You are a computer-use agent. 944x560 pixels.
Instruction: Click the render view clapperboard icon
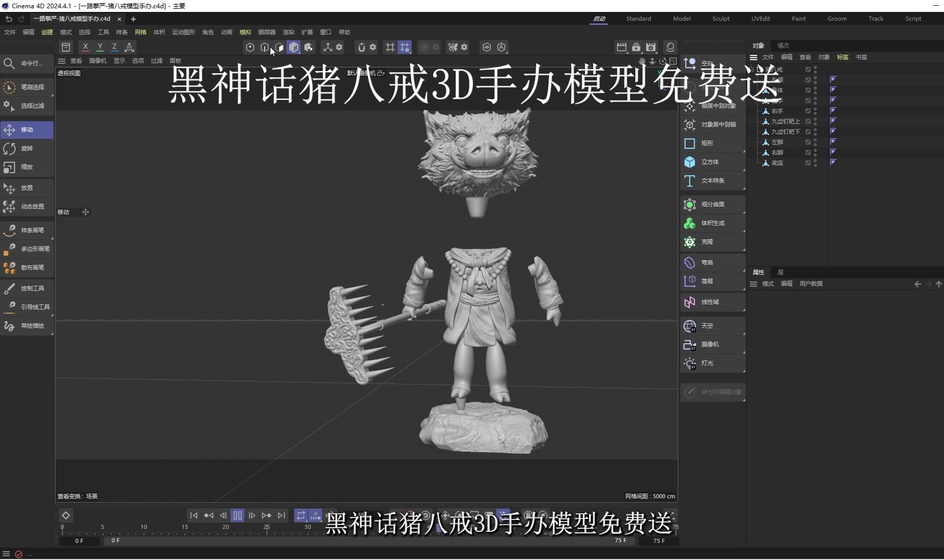pos(622,47)
